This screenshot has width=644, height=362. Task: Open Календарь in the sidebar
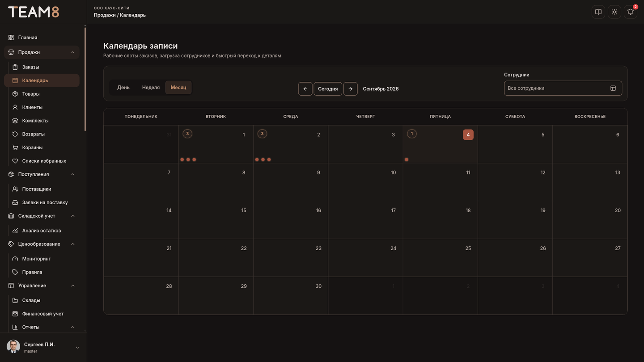pyautogui.click(x=42, y=80)
